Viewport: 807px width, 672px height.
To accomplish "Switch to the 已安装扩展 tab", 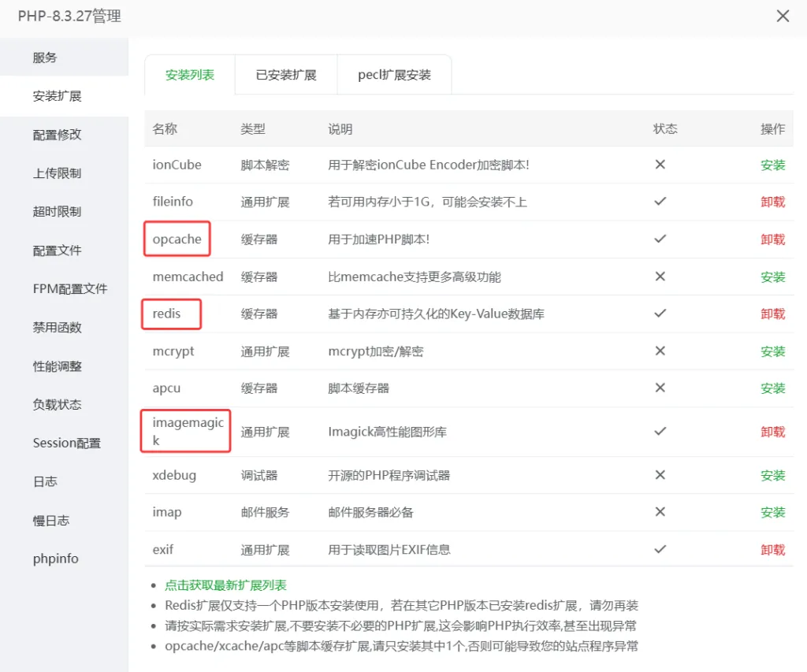I will pos(286,74).
